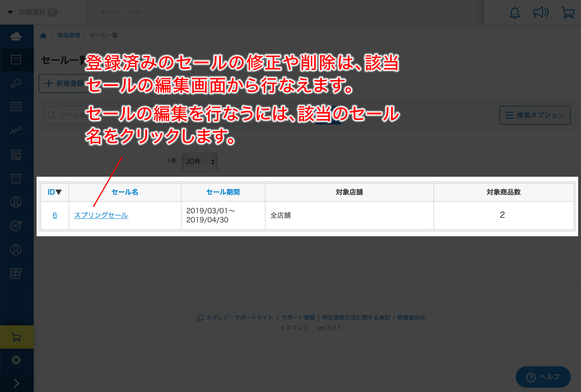Open the grid boxes icon in sidebar
Image resolution: width=581 pixels, height=392 pixels.
16,273
